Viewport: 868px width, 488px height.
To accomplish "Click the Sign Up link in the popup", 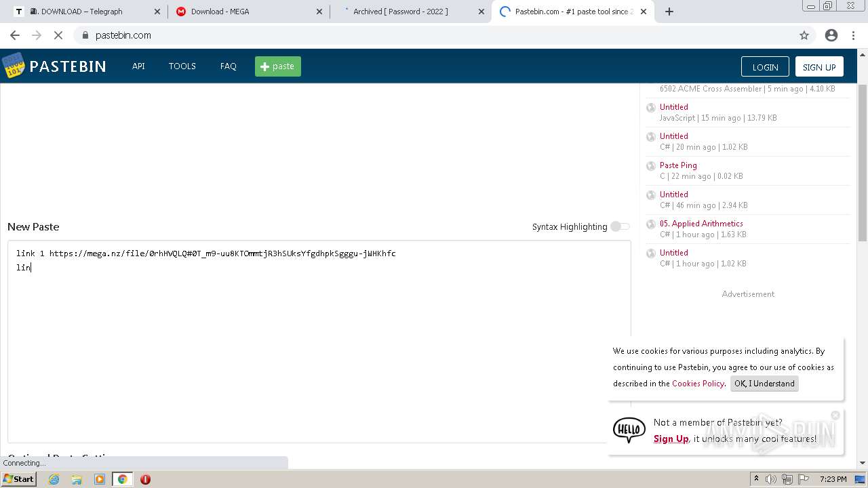I will pos(671,439).
